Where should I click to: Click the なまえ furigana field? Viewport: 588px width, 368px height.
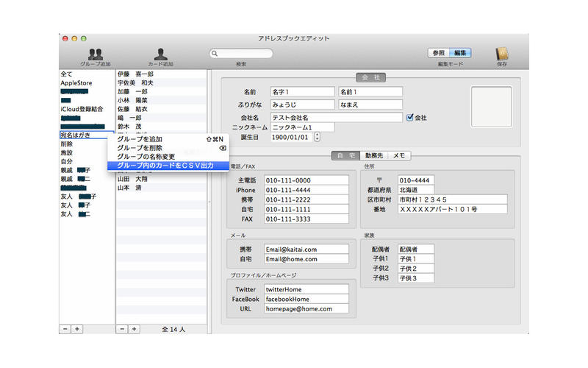(x=370, y=105)
